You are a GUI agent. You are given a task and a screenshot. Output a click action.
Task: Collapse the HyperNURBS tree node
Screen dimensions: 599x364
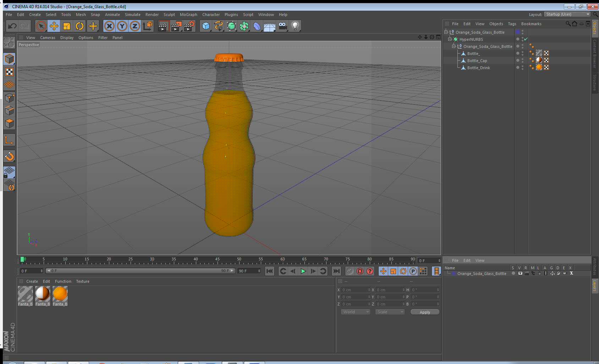click(x=450, y=39)
